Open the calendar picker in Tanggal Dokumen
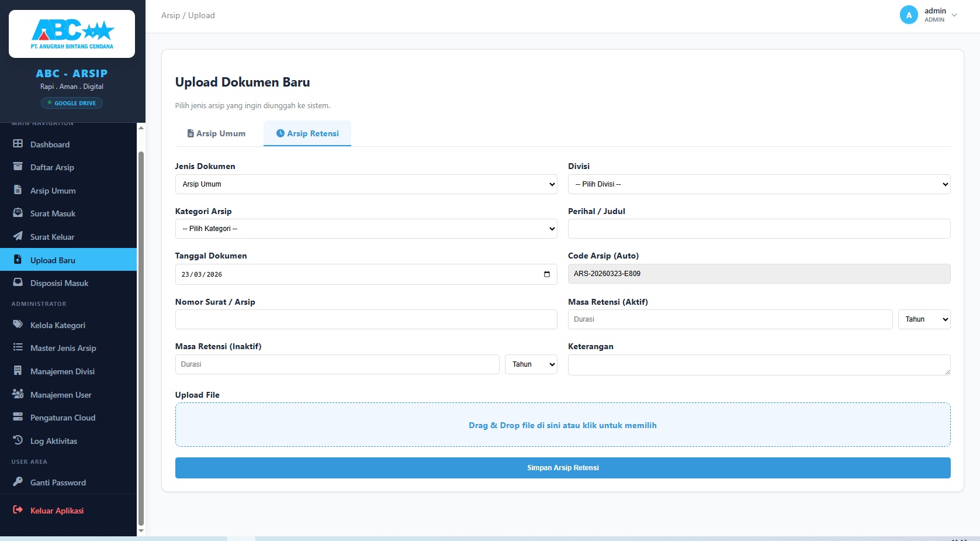This screenshot has height=541, width=980. (547, 274)
